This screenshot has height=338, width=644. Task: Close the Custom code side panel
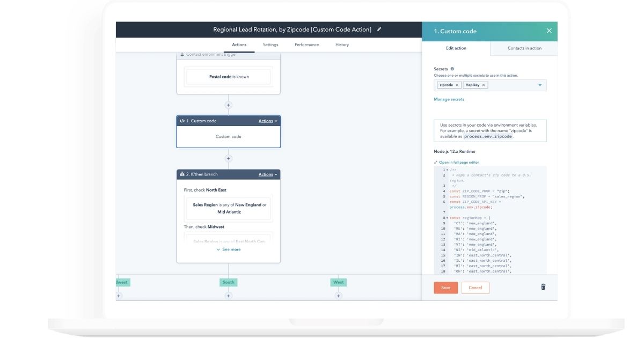pos(548,31)
